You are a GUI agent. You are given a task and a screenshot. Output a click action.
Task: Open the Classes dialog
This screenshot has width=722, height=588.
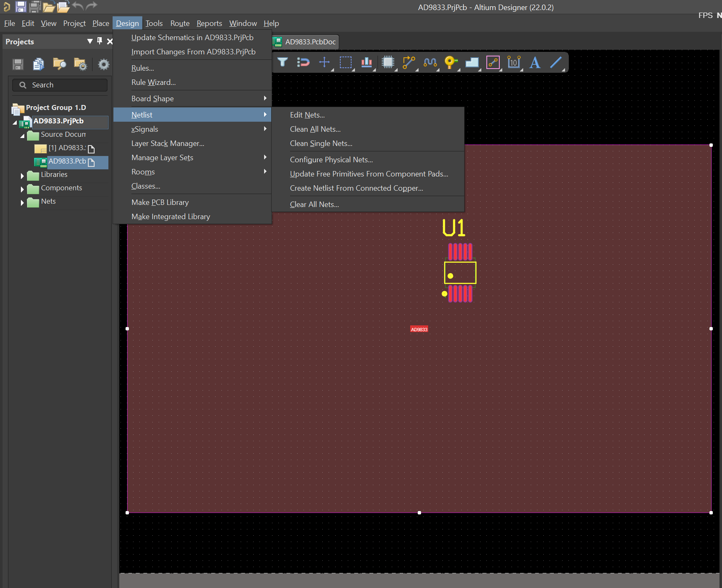coord(192,186)
